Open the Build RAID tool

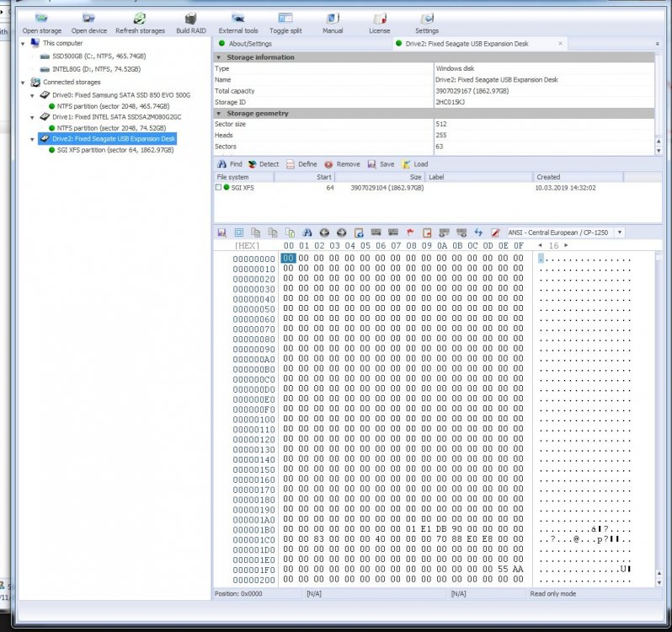(190, 24)
